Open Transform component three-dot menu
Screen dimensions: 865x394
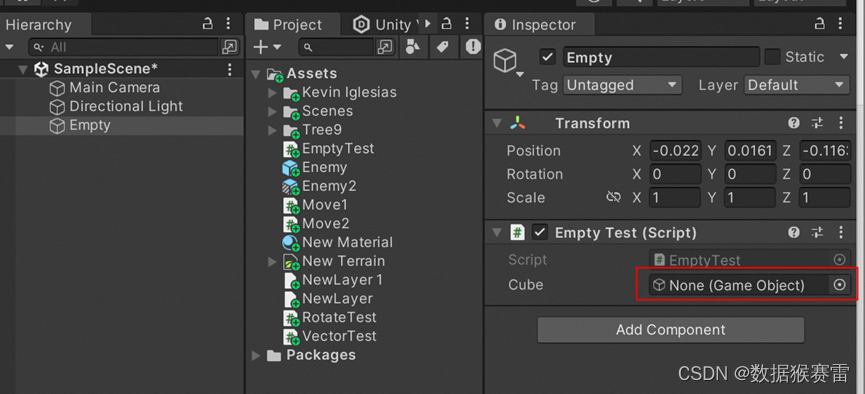(841, 123)
